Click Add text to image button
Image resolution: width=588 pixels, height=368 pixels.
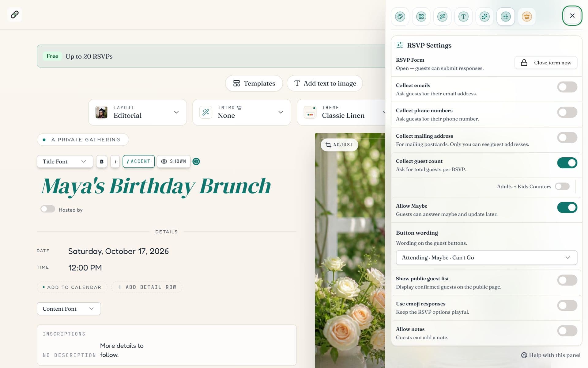click(325, 83)
